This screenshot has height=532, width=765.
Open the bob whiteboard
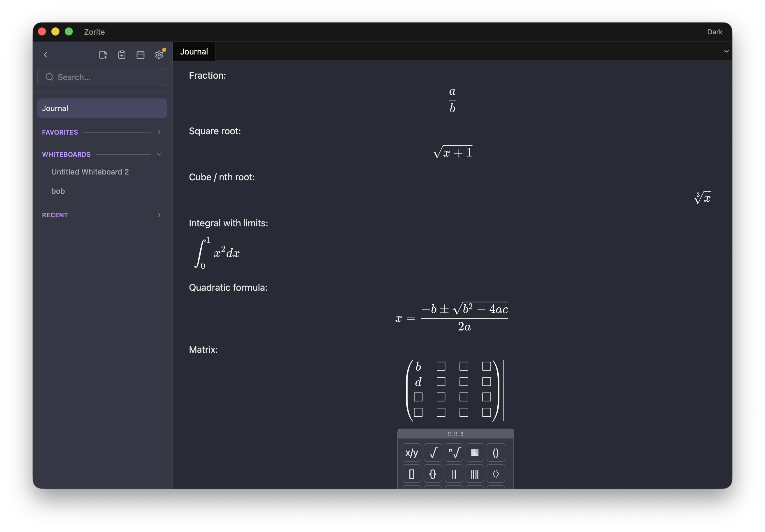point(58,191)
